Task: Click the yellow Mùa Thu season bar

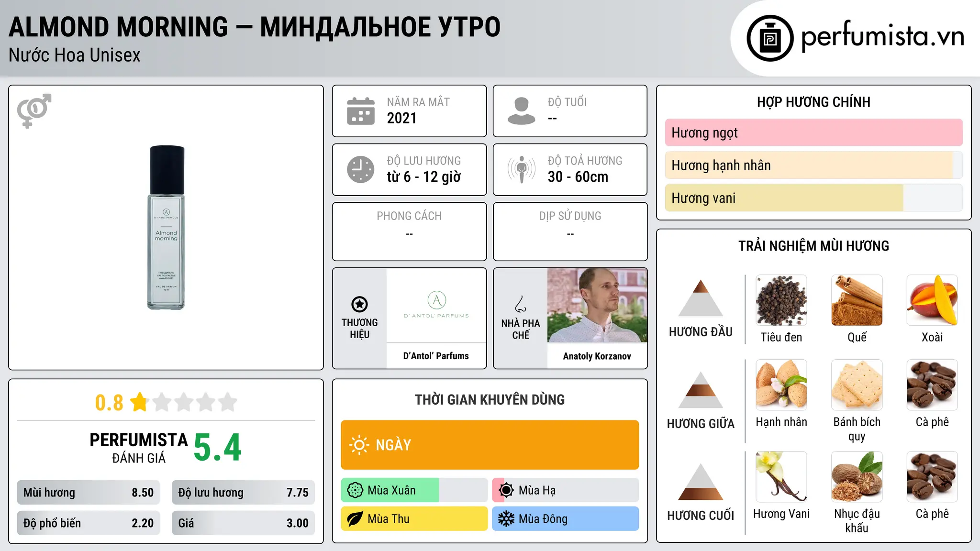Action: 414,519
